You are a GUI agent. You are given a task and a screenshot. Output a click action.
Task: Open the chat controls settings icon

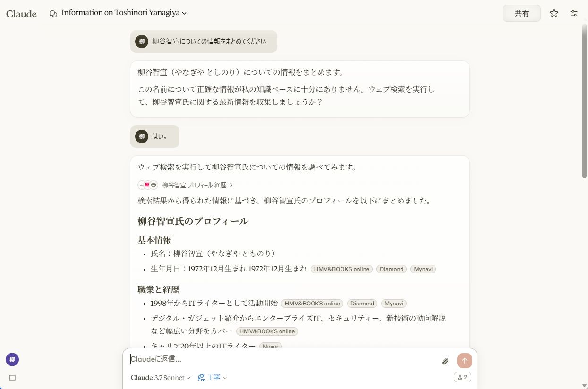(574, 13)
